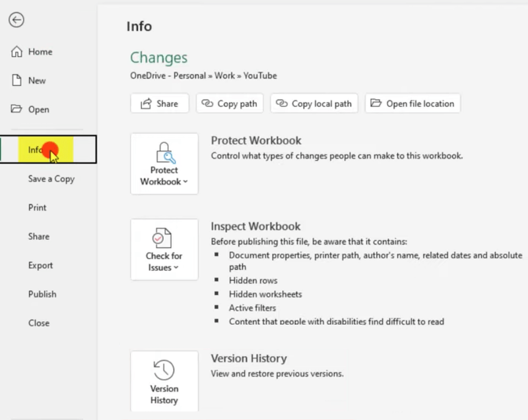The width and height of the screenshot is (528, 420).
Task: Click the Copy local path button
Action: click(314, 104)
